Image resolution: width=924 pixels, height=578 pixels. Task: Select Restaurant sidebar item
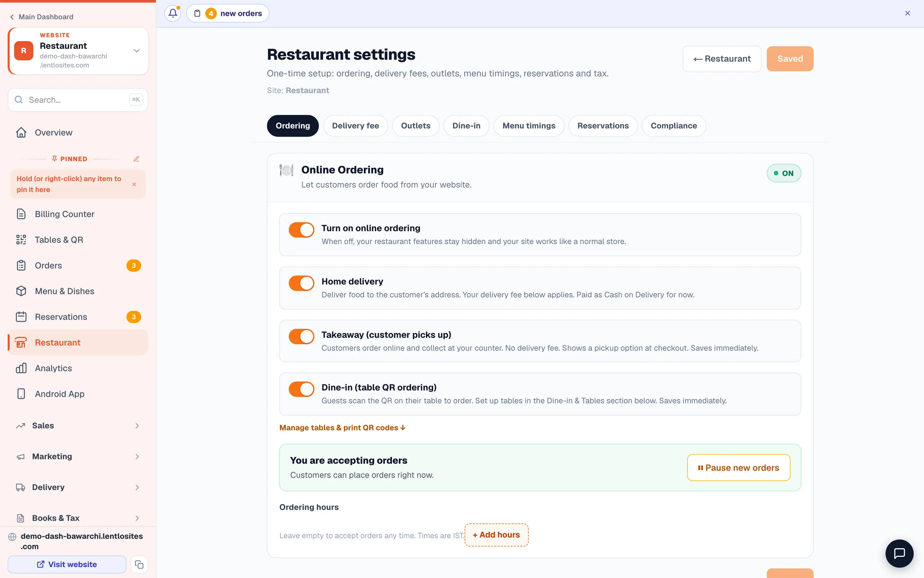pyautogui.click(x=78, y=342)
